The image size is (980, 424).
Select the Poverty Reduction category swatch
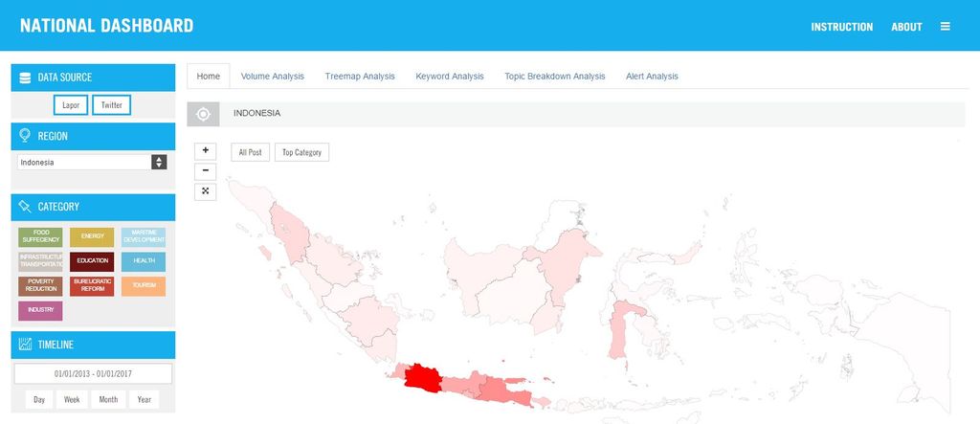tap(40, 286)
